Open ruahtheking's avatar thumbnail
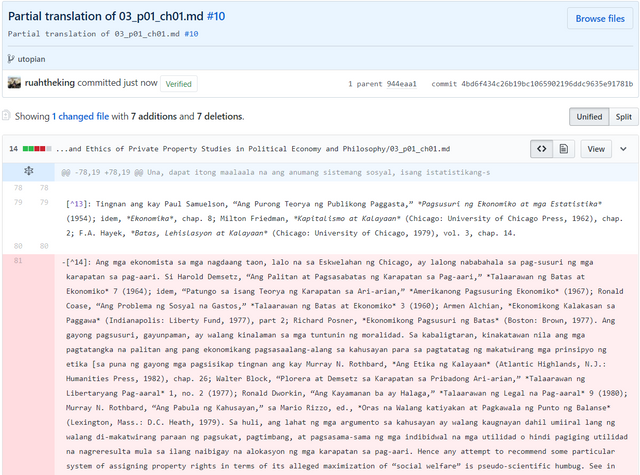Screen dimensions: 640x475 coord(14,83)
